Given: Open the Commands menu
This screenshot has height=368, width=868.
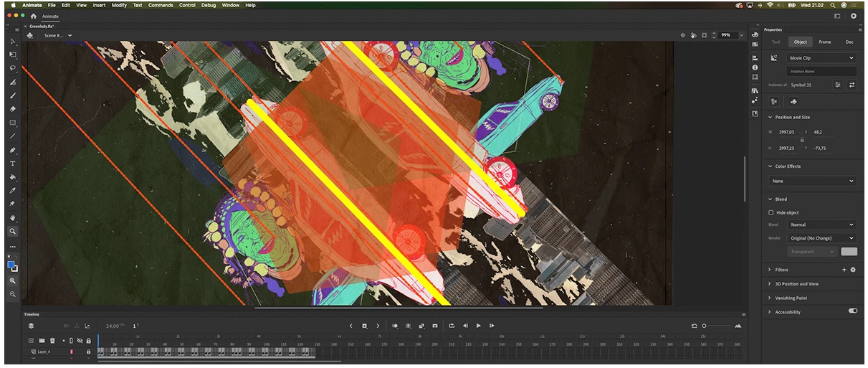Looking at the screenshot, I should tap(161, 5).
